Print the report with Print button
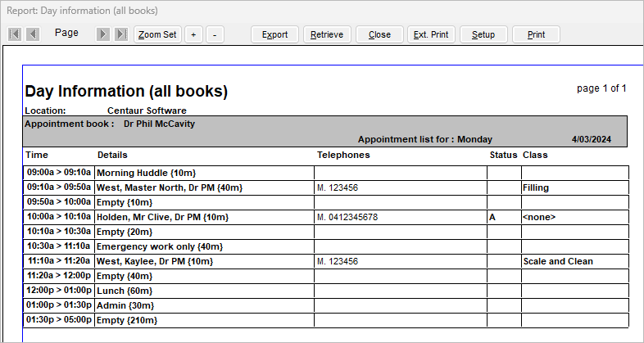Image resolution: width=644 pixels, height=343 pixels. click(536, 34)
